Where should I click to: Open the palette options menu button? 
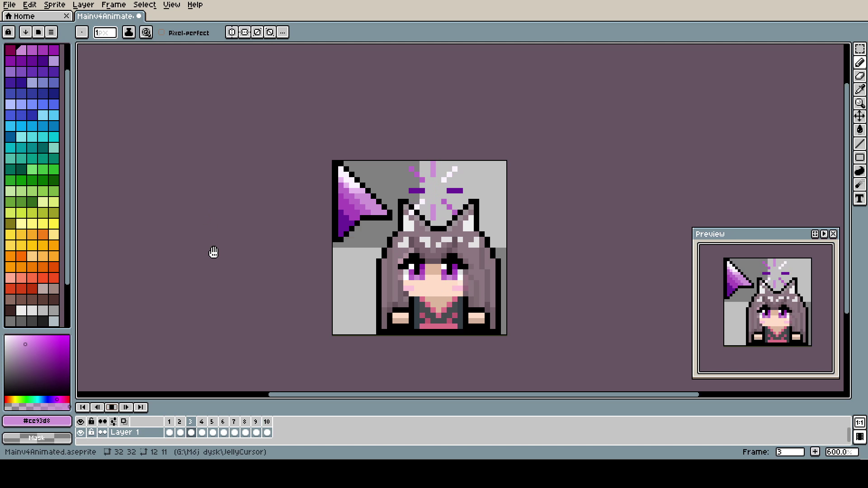click(51, 32)
